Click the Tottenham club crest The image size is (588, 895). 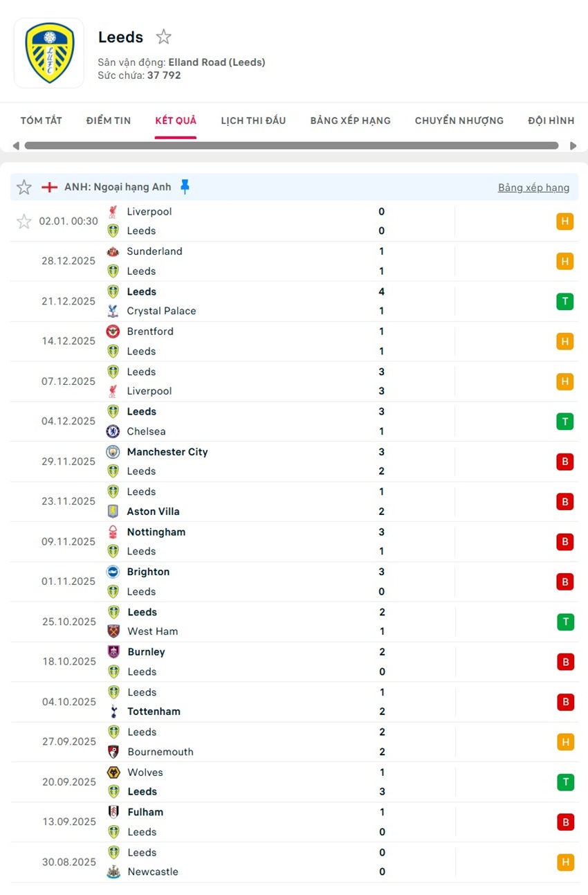(x=113, y=712)
